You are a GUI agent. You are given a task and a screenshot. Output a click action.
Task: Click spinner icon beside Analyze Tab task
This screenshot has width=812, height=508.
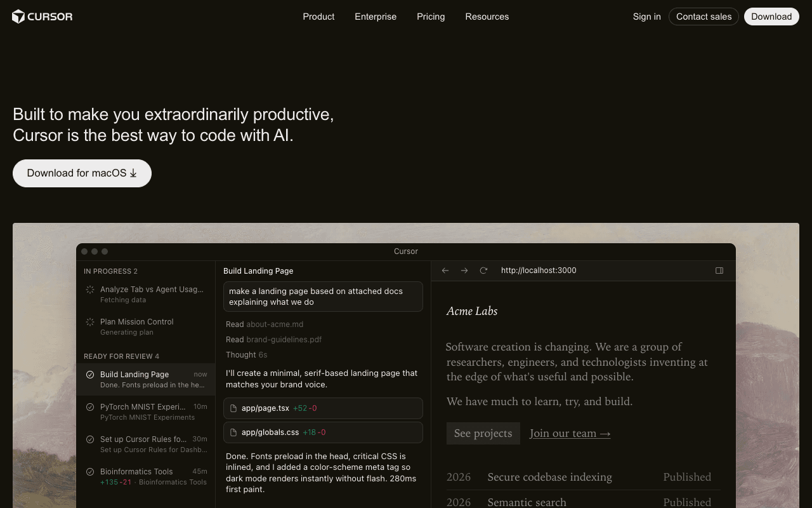tap(90, 290)
